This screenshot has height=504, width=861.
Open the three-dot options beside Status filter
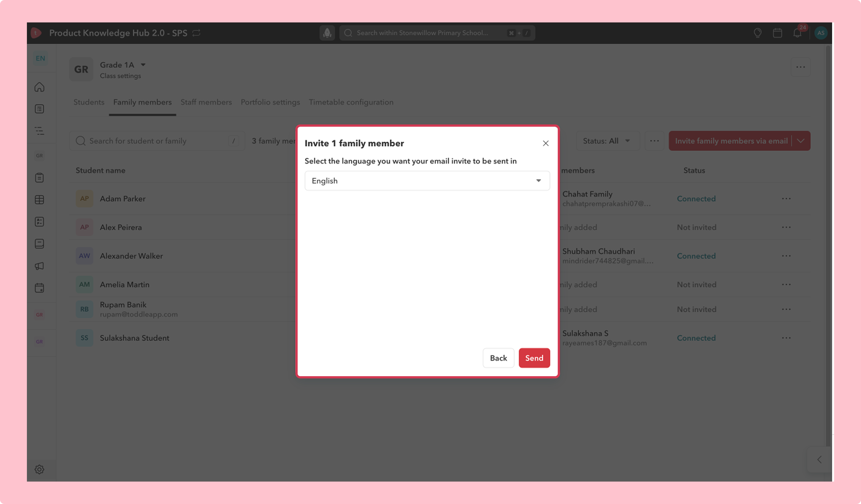pos(654,141)
